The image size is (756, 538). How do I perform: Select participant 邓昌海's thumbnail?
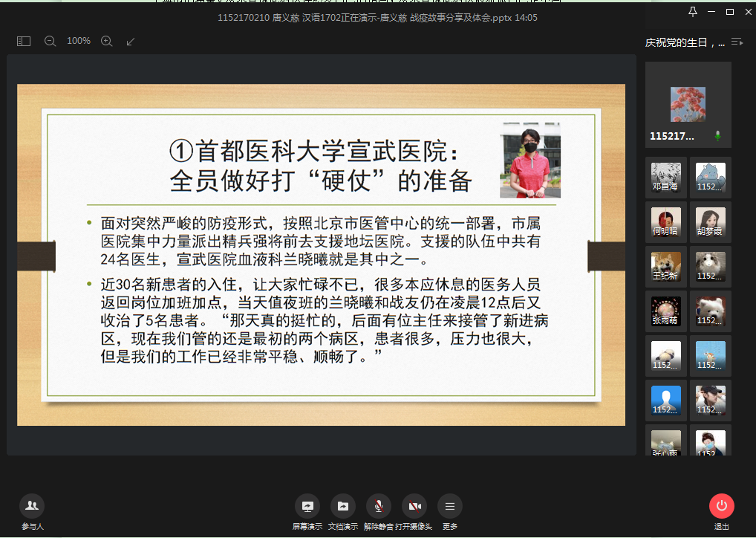point(666,178)
